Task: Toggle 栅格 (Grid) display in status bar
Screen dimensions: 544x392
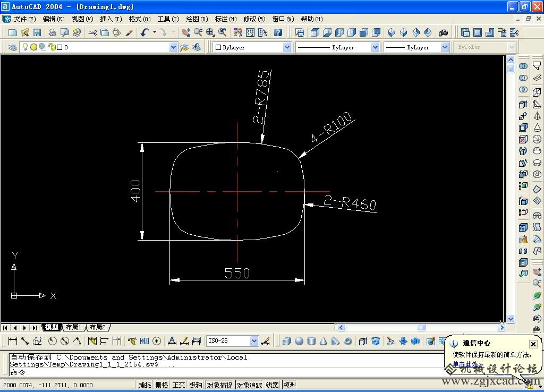Action: pos(161,385)
